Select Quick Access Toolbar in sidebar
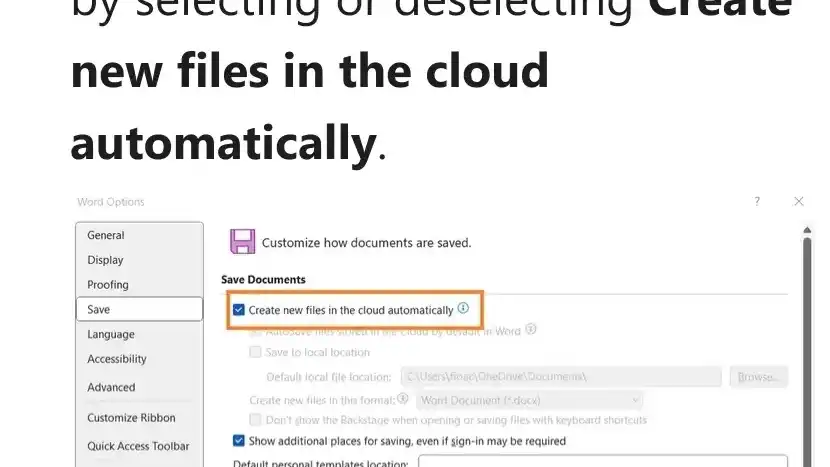 point(138,446)
